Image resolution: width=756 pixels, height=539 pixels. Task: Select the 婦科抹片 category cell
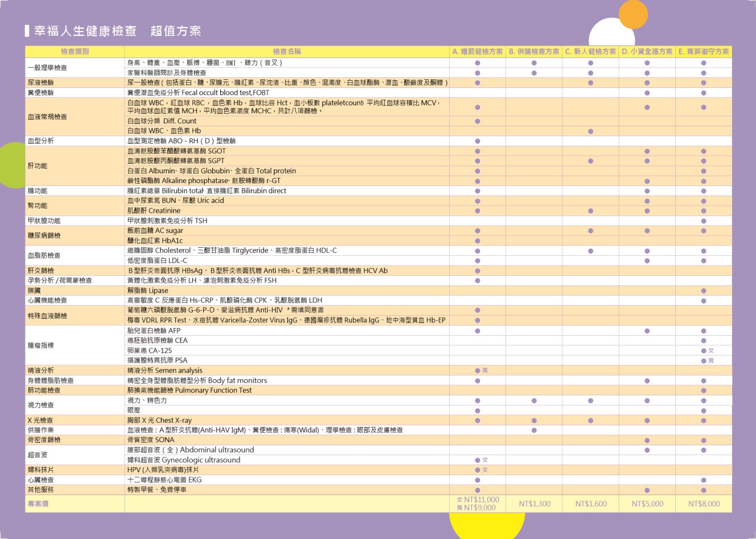click(x=75, y=470)
